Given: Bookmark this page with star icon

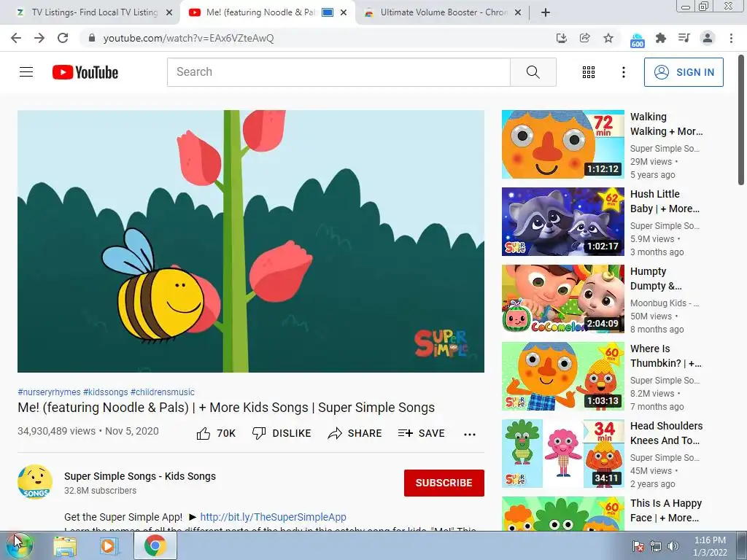Looking at the screenshot, I should pos(608,38).
